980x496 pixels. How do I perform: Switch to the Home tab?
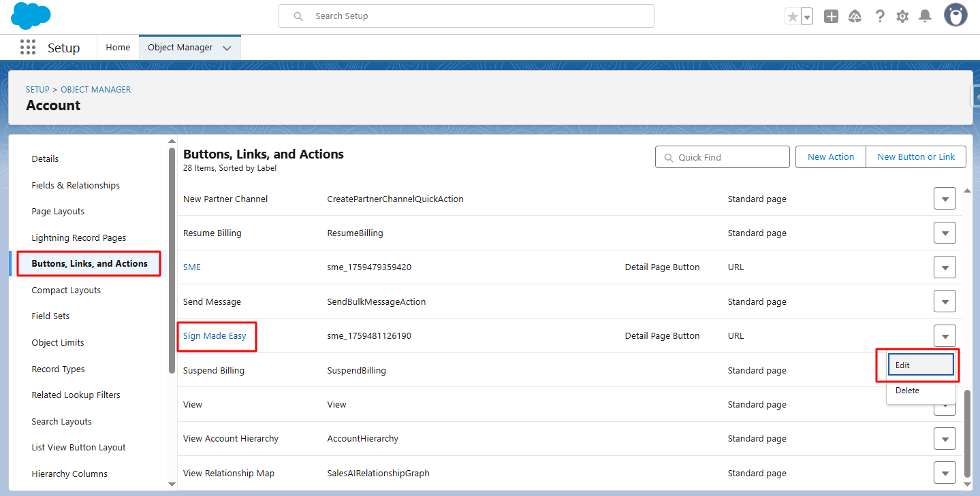point(118,48)
